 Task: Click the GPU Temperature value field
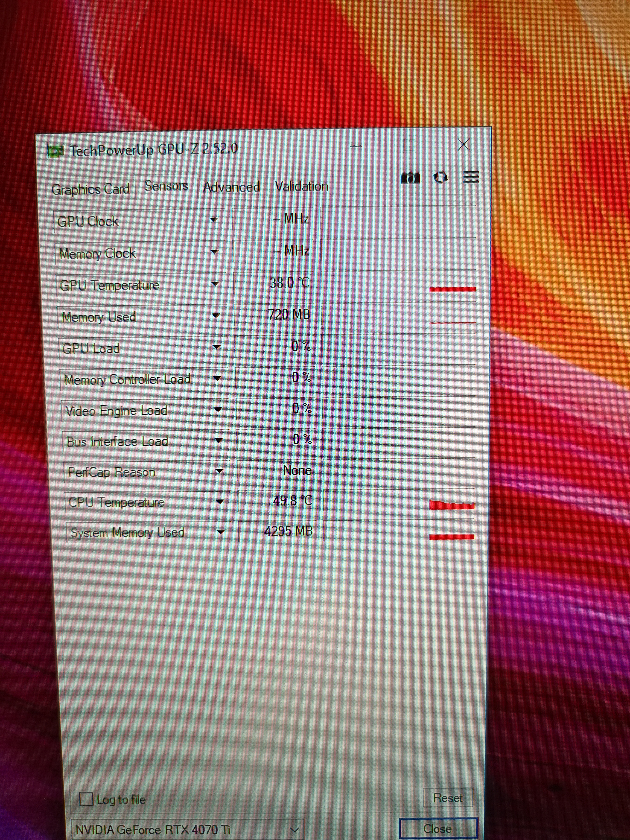coord(274,283)
